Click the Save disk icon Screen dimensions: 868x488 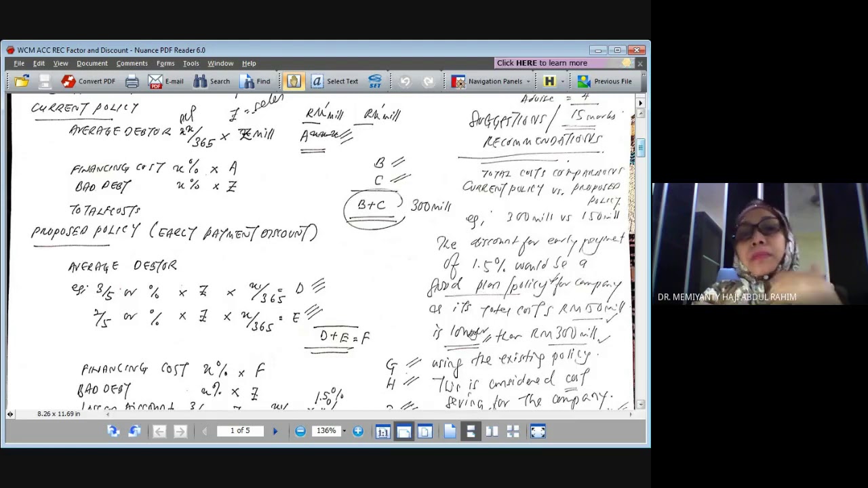45,81
